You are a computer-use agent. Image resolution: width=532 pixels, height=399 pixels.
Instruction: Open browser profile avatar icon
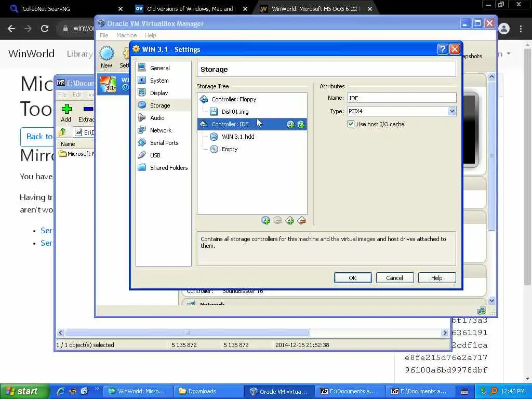(504, 29)
